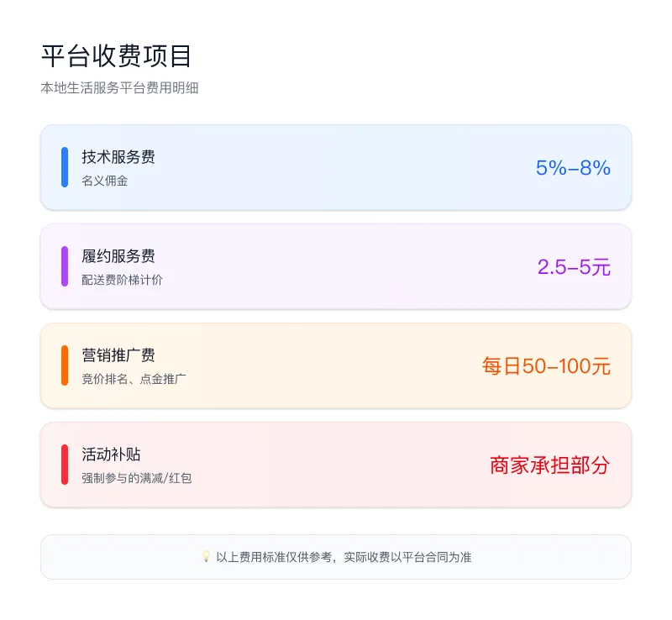
Task: Select the 技术服务费 title
Action: click(x=118, y=157)
